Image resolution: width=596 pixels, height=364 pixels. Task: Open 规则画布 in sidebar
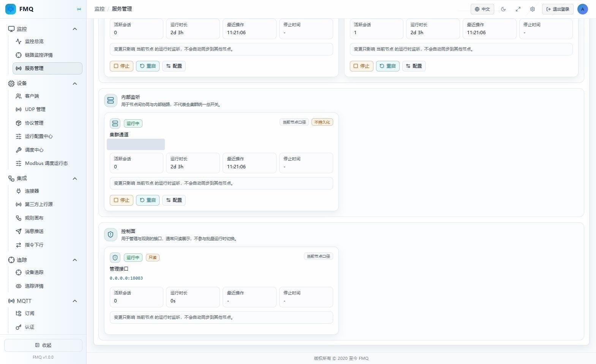(x=47, y=218)
